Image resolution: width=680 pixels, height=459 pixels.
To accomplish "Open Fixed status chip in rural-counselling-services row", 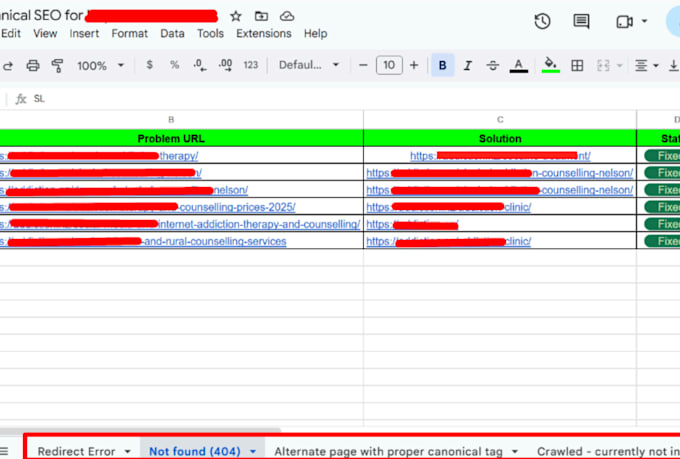I will 662,241.
